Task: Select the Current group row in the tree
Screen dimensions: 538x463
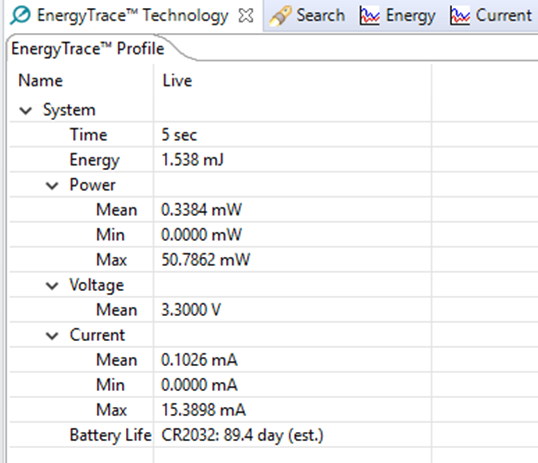Action: [97, 335]
